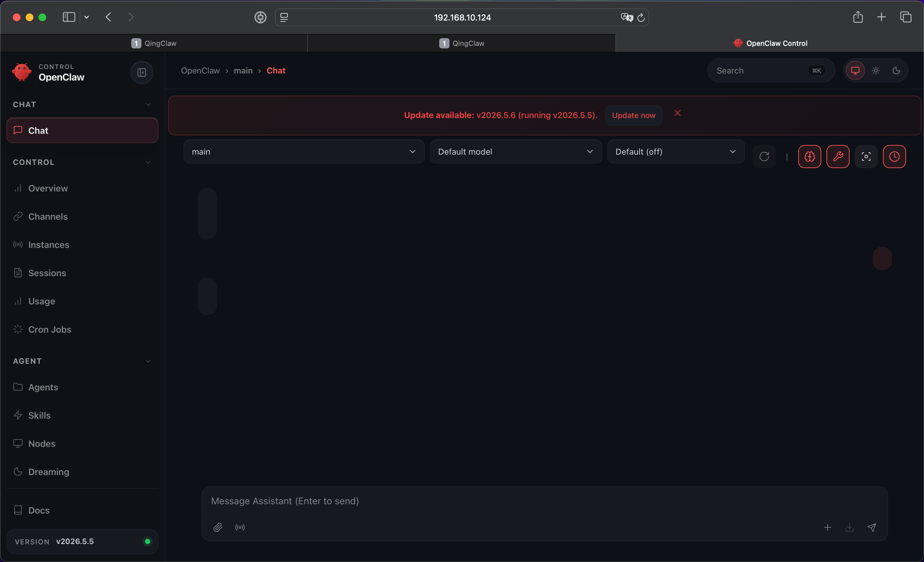
Task: Go to Channels in sidebar
Action: pyautogui.click(x=82, y=216)
